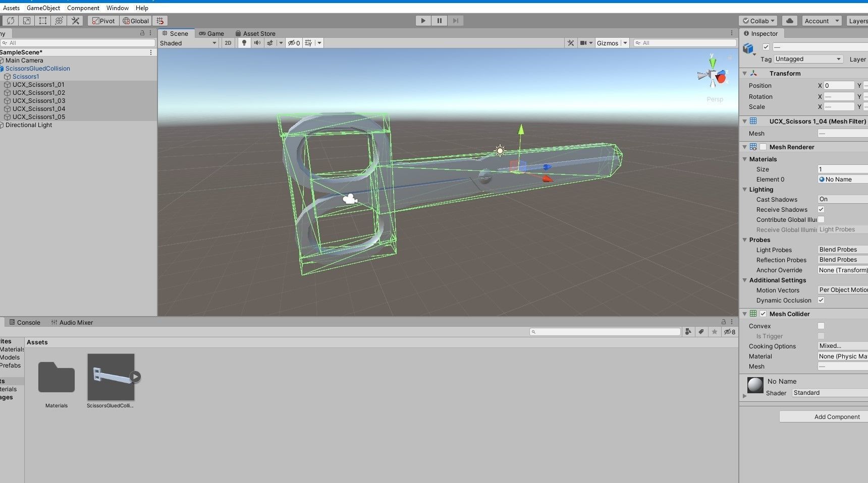868x483 pixels.
Task: Click the star icon to save the Project search
Action: pyautogui.click(x=714, y=331)
